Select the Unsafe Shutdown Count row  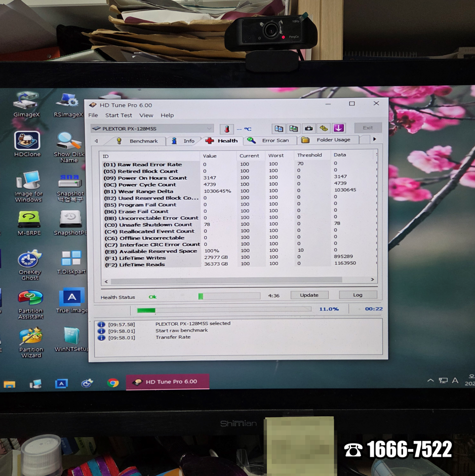click(239, 224)
